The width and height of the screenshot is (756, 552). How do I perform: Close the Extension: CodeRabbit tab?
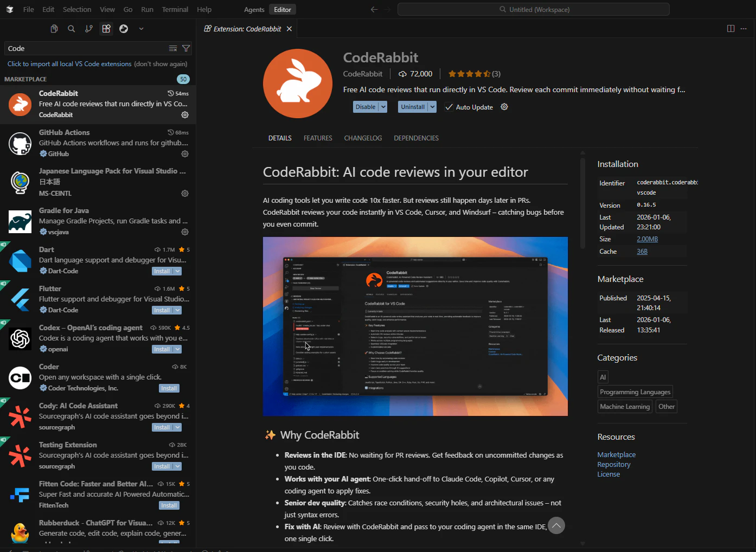(x=289, y=29)
